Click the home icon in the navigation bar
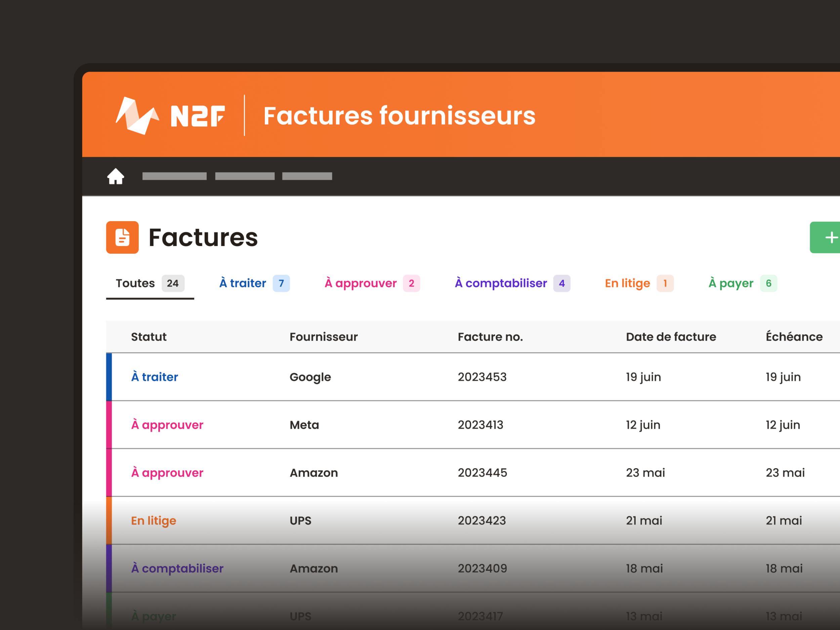This screenshot has width=840, height=630. point(116,176)
